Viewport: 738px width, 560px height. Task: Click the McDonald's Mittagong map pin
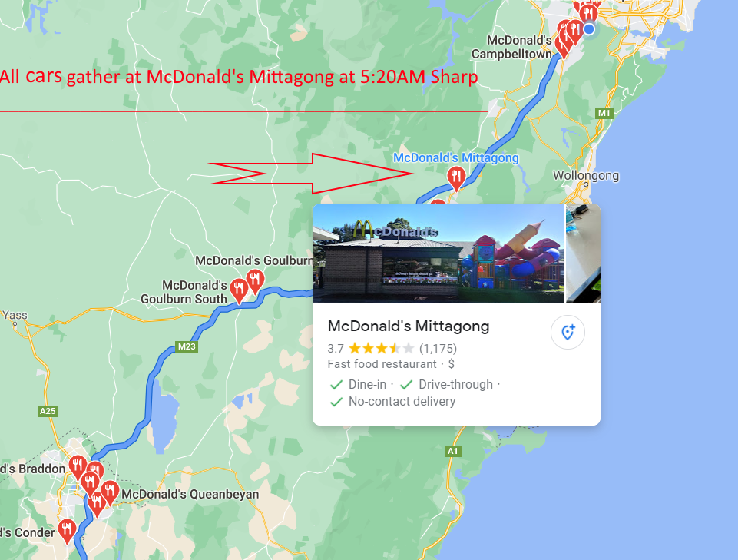[x=455, y=178]
